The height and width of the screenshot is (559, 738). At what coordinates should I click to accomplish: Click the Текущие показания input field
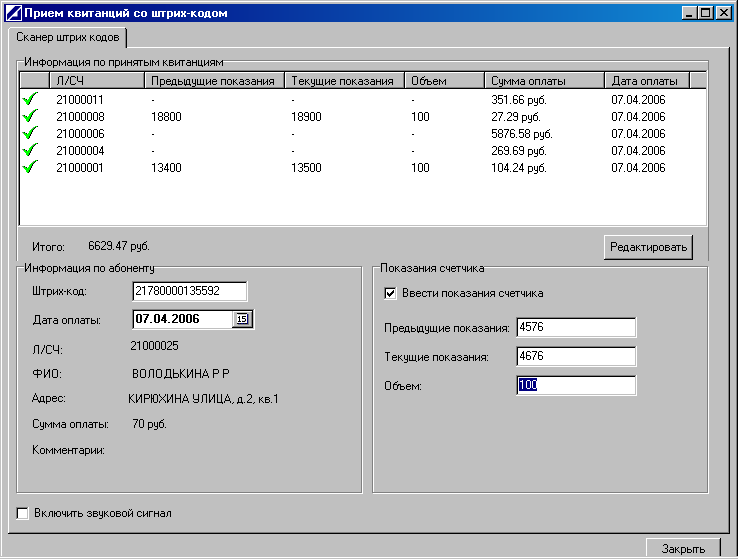click(576, 357)
